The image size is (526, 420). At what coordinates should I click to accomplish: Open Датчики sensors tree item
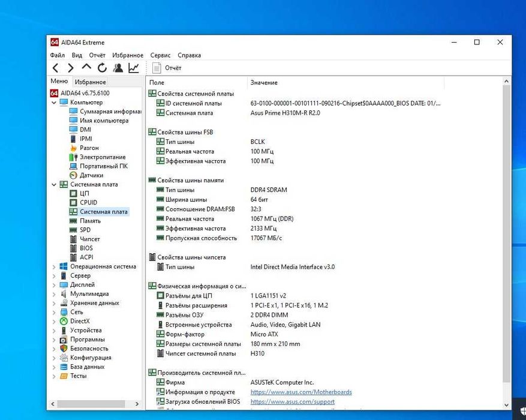pyautogui.click(x=86, y=175)
